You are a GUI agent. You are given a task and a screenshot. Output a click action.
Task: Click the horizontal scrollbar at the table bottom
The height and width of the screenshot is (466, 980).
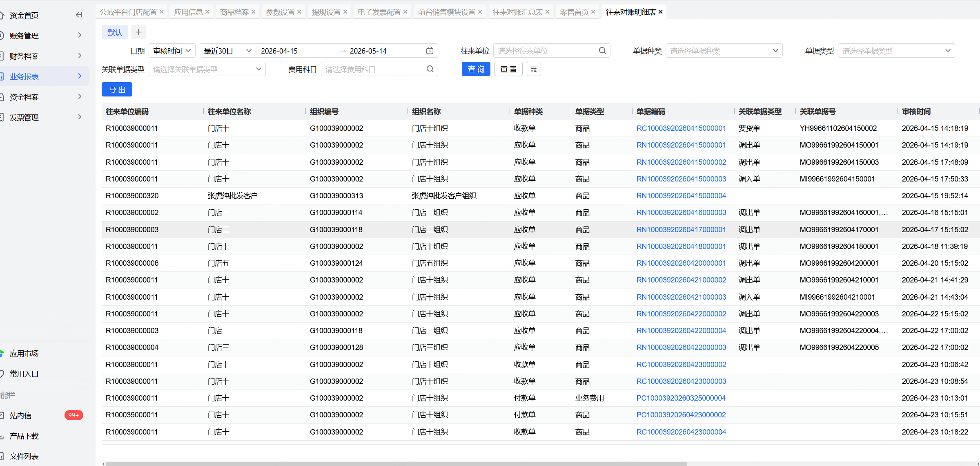point(396,464)
